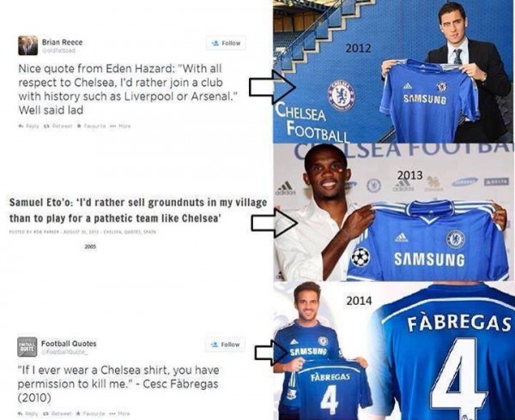The width and height of the screenshot is (515, 420).
Task: Click the Samuel Eto'o groundnuts headline
Action: 138,210
